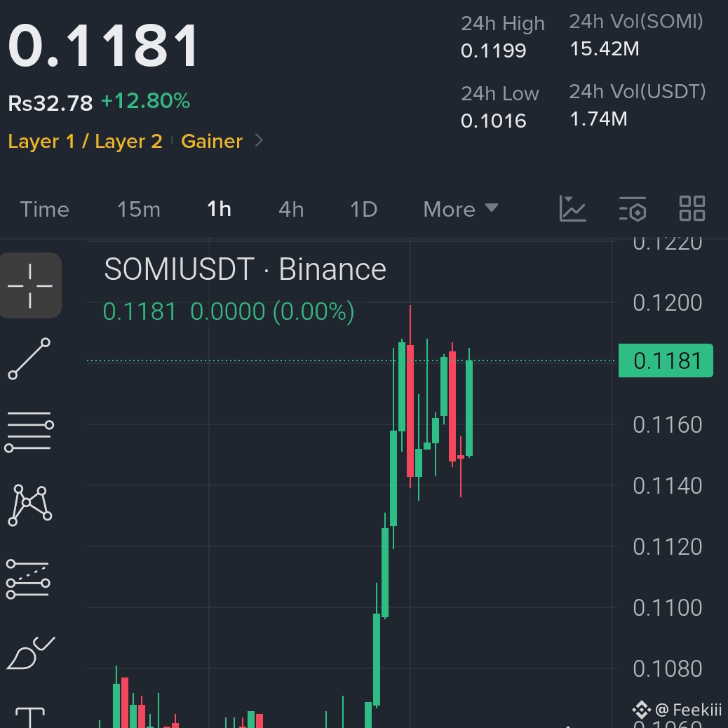Select the crosshair cursor tool
This screenshot has width=728, height=728.
coord(30,285)
